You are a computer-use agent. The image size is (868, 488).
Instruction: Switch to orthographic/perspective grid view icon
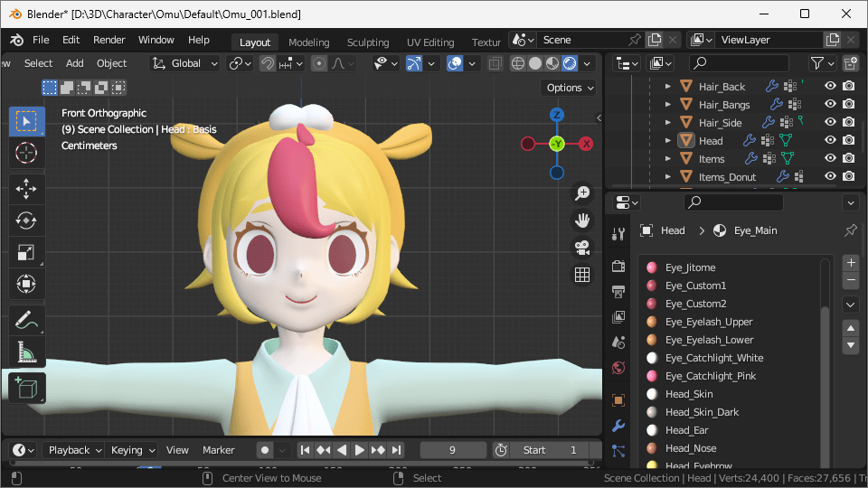click(582, 275)
